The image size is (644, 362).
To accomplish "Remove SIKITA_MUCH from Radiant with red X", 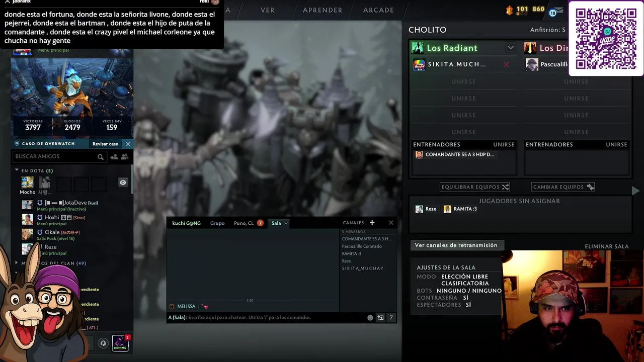I will [507, 64].
